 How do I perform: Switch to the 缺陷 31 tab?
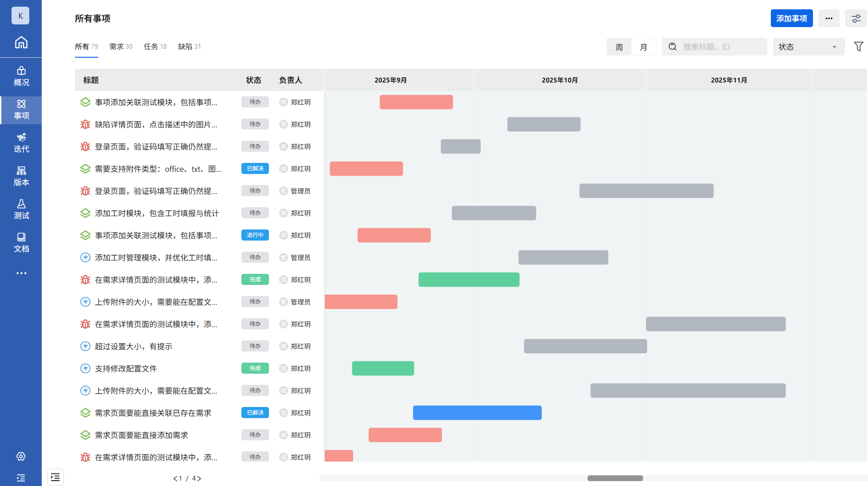tap(189, 47)
